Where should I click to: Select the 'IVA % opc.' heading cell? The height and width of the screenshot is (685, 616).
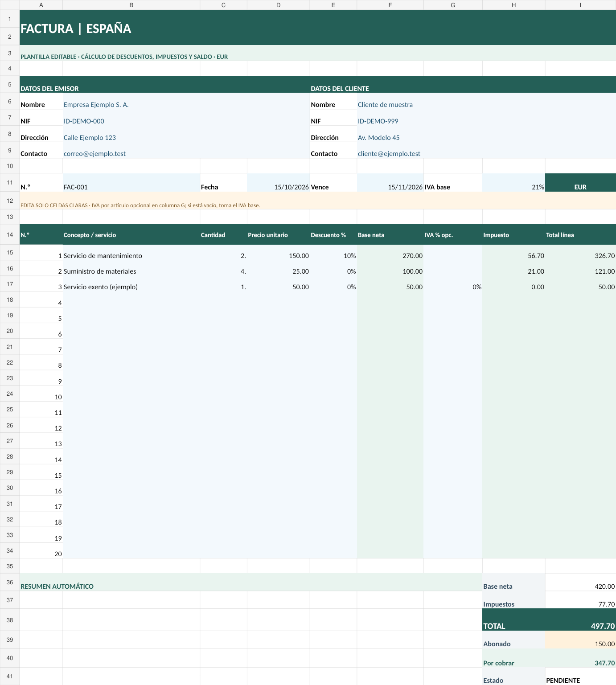(453, 234)
